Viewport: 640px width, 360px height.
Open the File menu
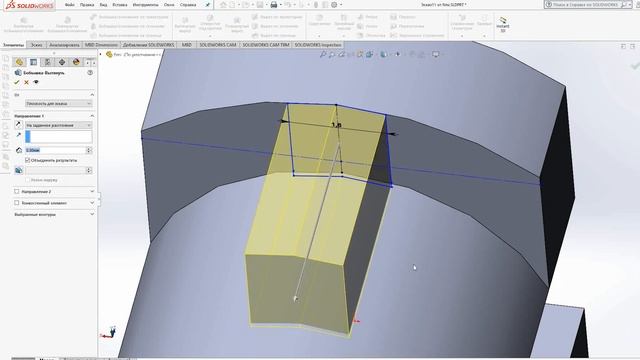[x=70, y=5]
